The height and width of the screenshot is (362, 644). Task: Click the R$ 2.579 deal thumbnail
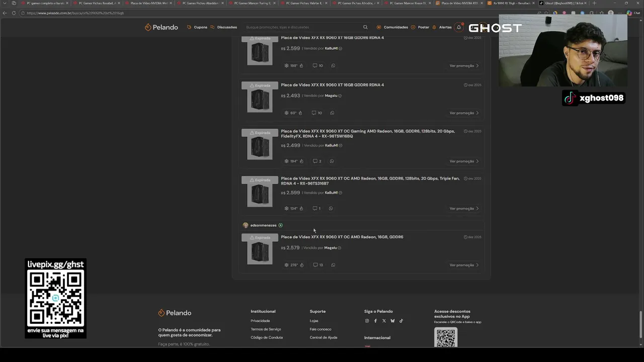(260, 249)
